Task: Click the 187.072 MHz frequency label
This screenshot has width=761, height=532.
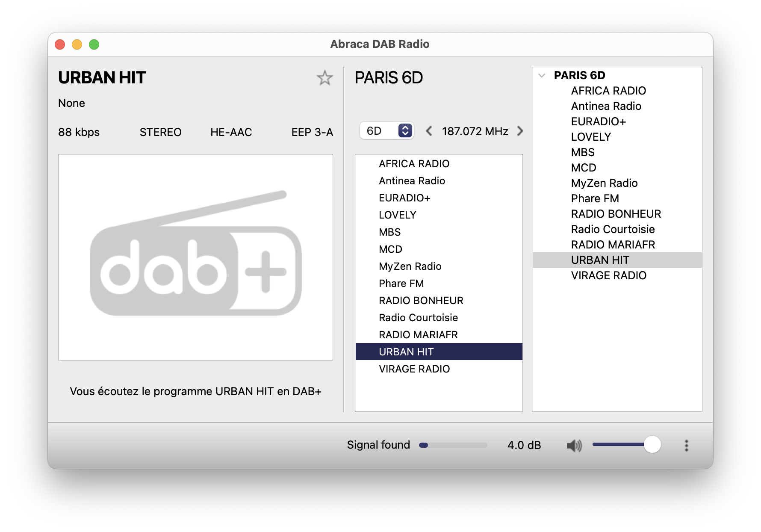Action: click(475, 131)
